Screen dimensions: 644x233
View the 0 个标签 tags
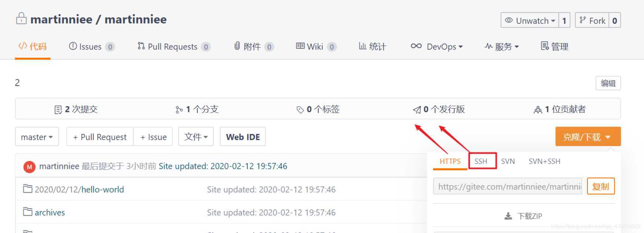coord(318,109)
